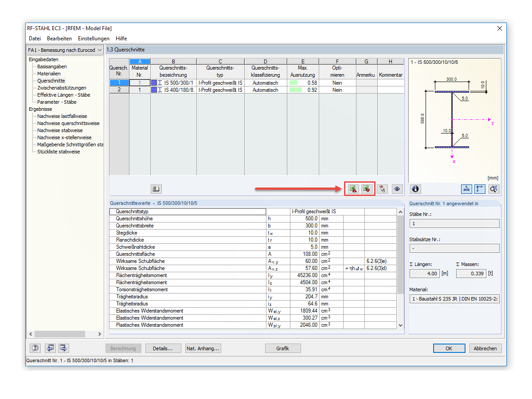Image resolution: width=532 pixels, height=399 pixels.
Task: Click Ergebnisse tree root
Action: [40, 109]
